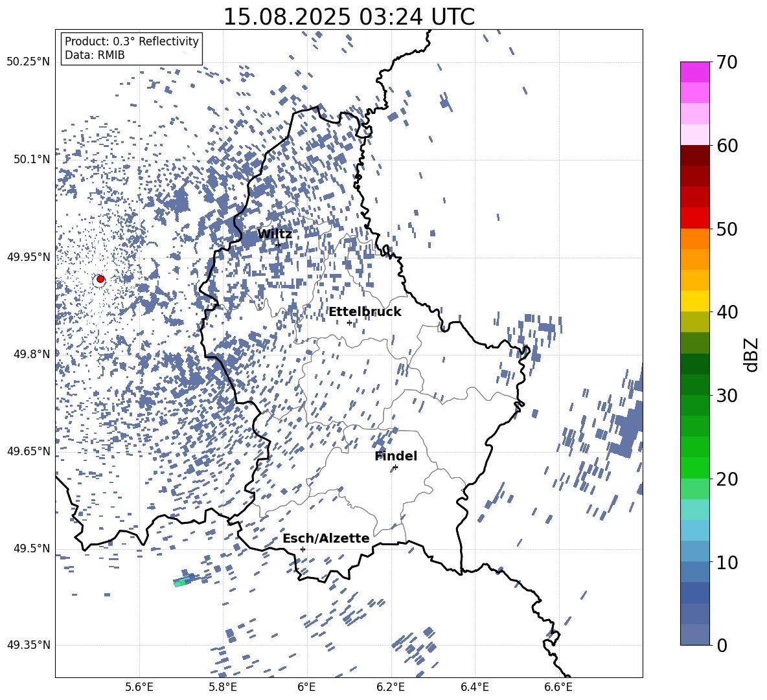Click the Ettelbruck location cross marker
767x700 pixels.
(x=349, y=322)
